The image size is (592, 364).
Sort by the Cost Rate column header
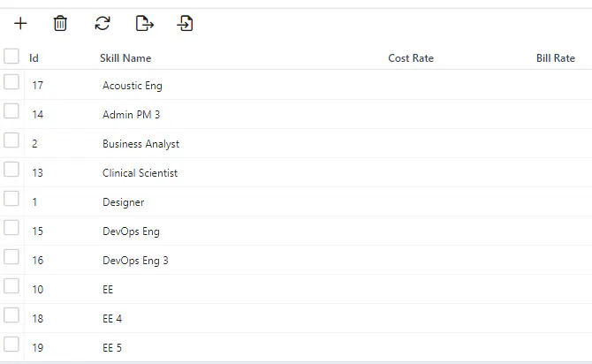411,58
